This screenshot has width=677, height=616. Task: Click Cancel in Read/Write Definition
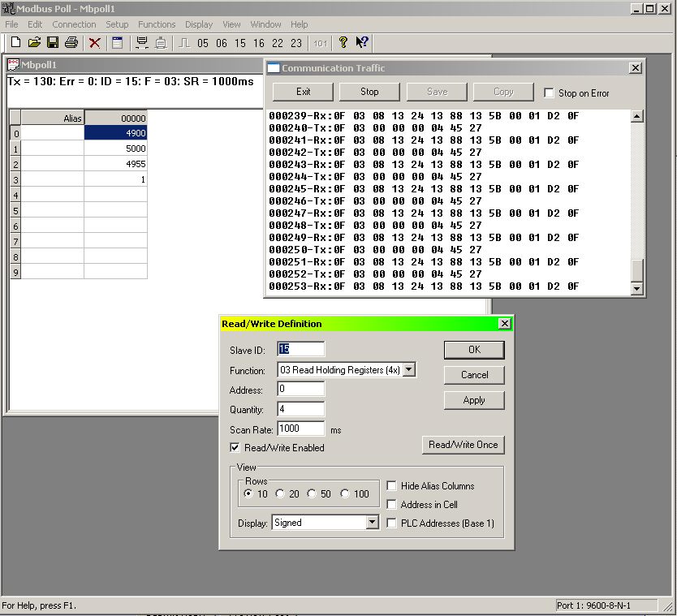[474, 375]
